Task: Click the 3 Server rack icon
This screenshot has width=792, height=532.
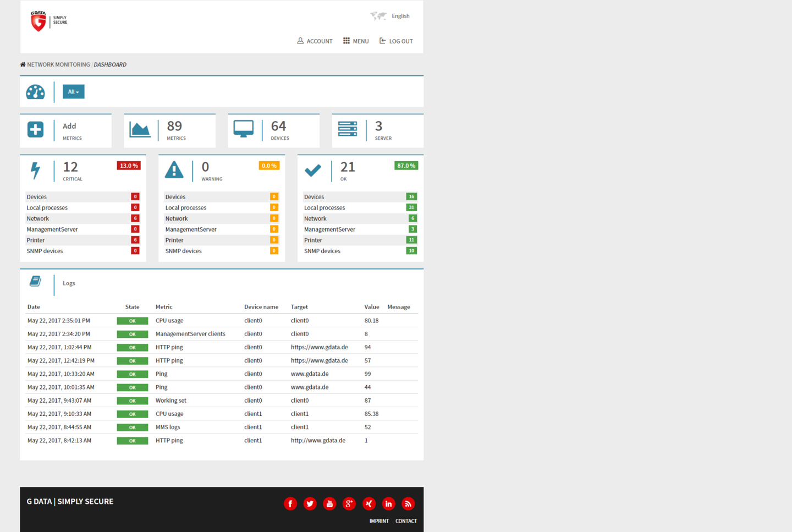Action: click(x=348, y=129)
